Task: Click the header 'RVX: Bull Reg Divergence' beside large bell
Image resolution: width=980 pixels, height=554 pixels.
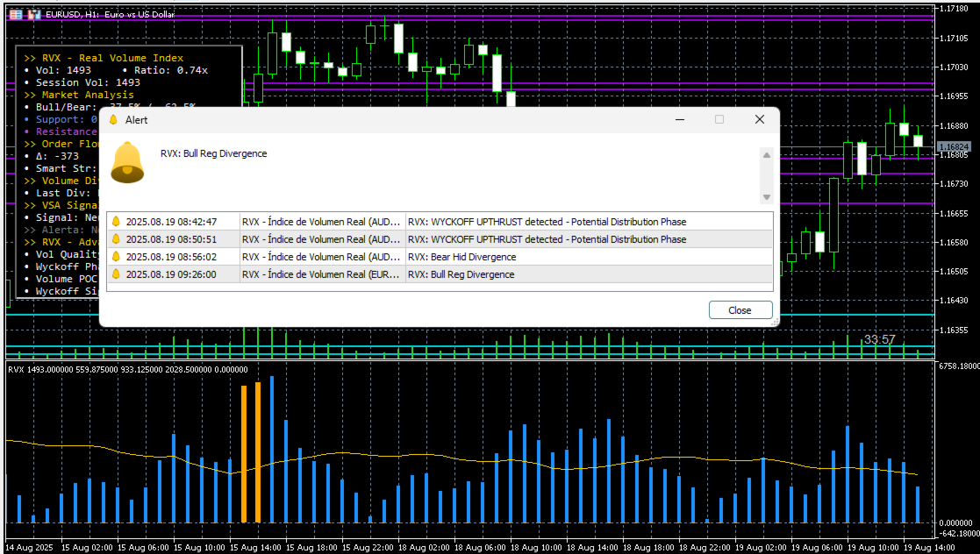Action: click(x=214, y=153)
